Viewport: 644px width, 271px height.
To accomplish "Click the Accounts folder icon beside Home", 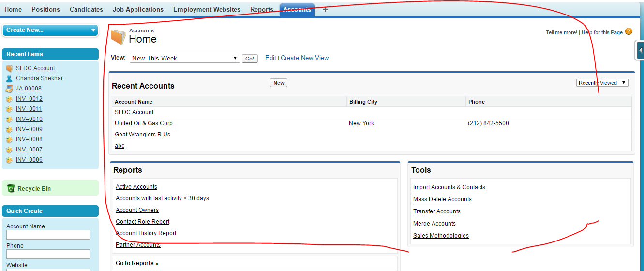I will (x=118, y=37).
